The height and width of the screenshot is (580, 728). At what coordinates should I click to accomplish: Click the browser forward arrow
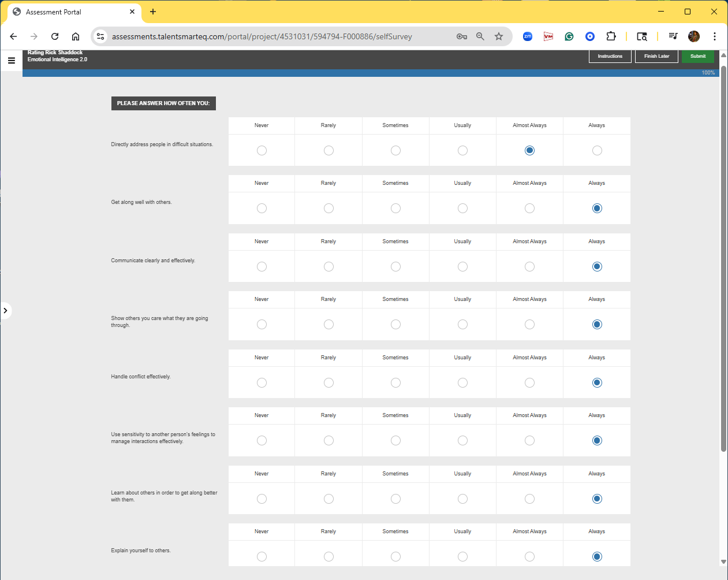[34, 36]
